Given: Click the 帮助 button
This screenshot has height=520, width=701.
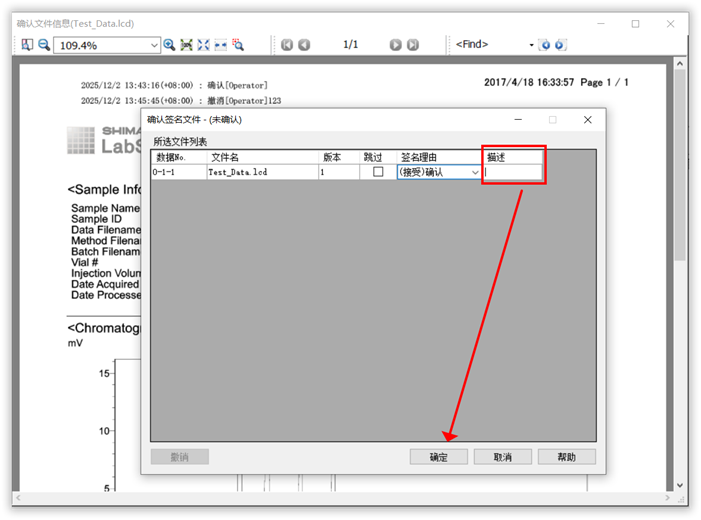Looking at the screenshot, I should point(566,457).
